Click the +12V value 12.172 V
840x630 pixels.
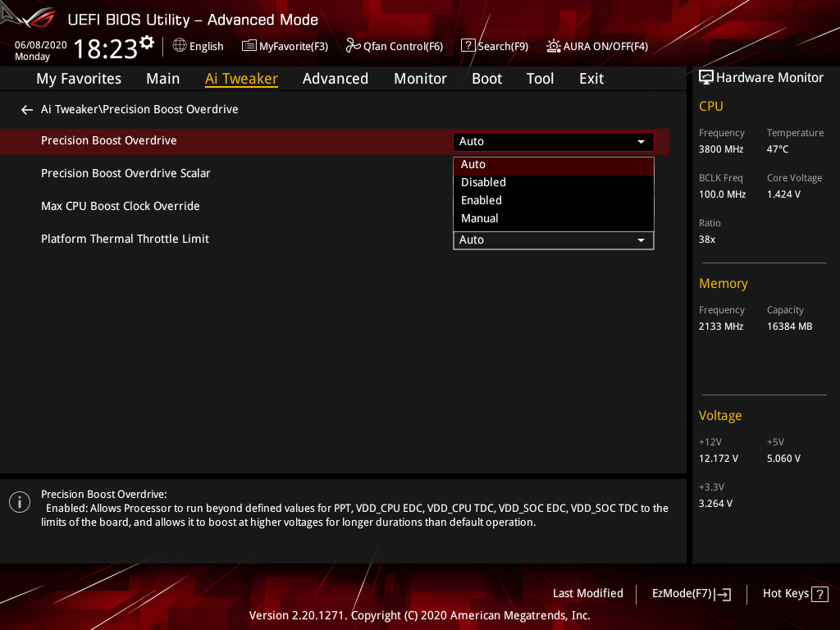719,459
